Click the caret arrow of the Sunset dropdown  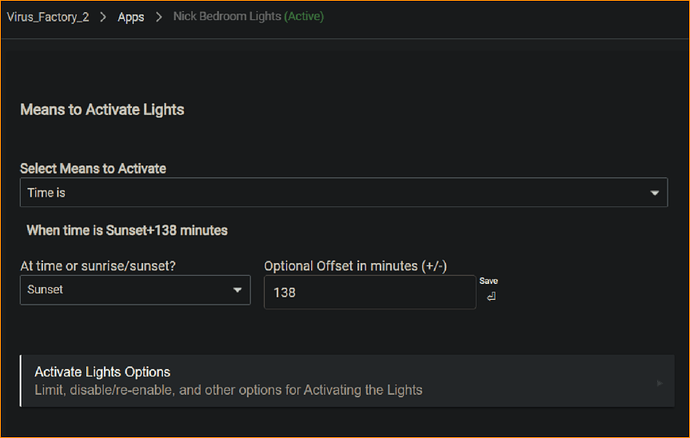tap(238, 290)
